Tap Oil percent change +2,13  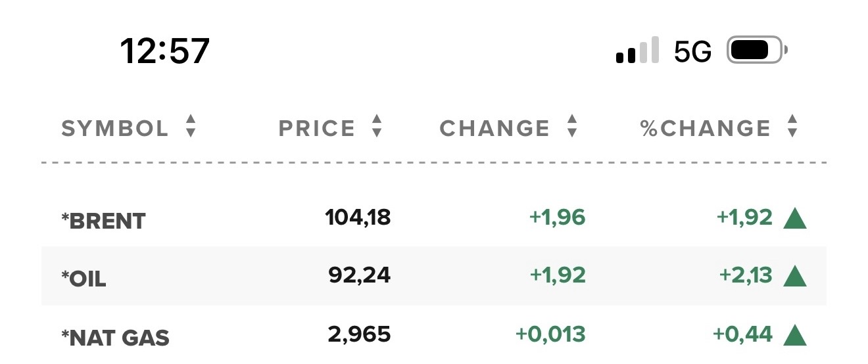point(746,275)
